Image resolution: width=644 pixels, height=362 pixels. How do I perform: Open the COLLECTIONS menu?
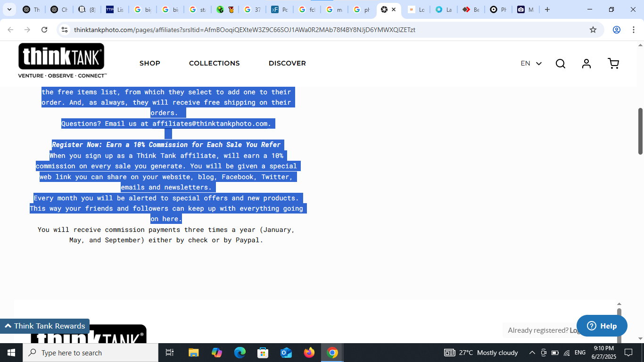click(x=215, y=63)
